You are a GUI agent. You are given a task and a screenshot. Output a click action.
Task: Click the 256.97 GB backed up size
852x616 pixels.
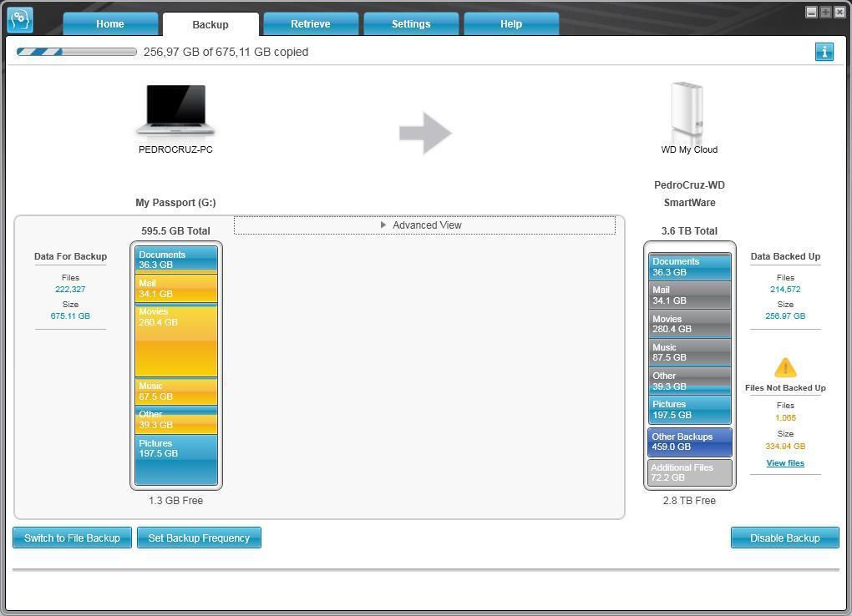tap(785, 316)
